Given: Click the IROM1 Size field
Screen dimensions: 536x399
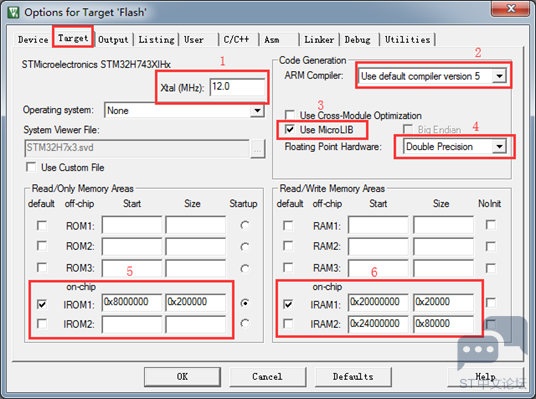Looking at the screenshot, I should pyautogui.click(x=196, y=302).
